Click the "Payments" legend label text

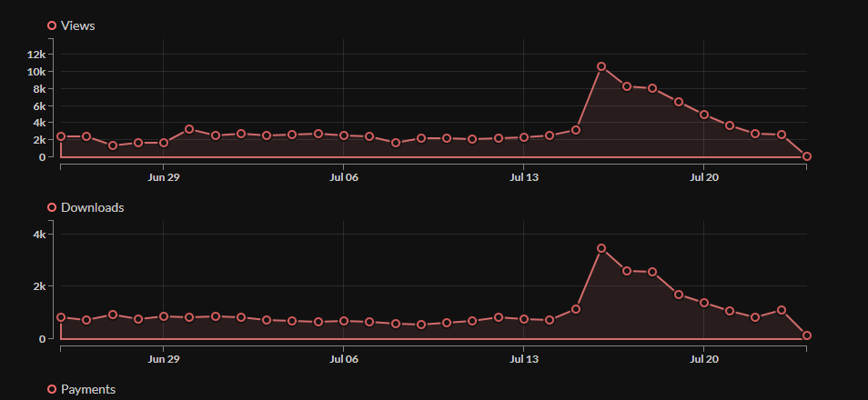coord(88,389)
